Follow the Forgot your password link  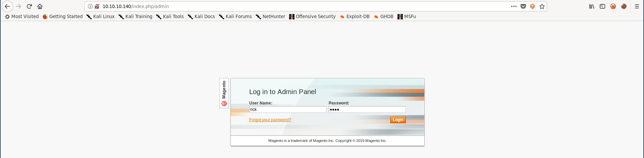(x=270, y=120)
